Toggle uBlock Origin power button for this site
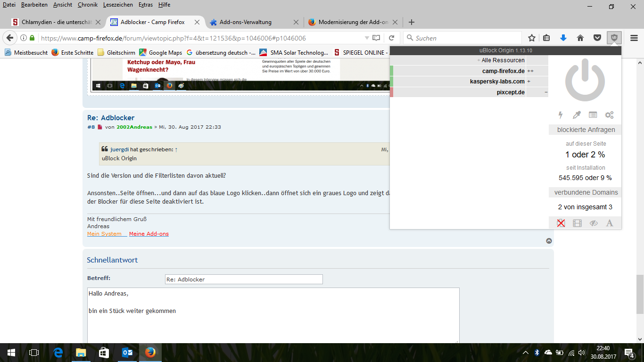644x362 pixels. (x=585, y=80)
